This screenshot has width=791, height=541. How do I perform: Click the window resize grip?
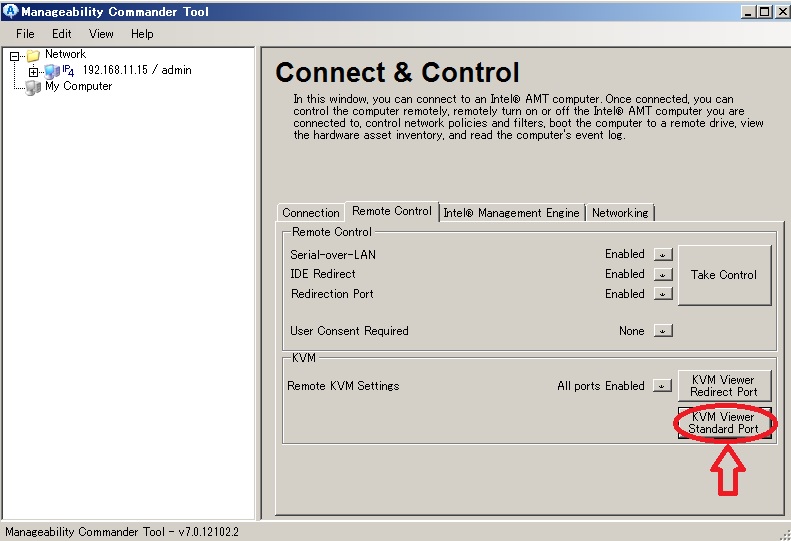pyautogui.click(x=785, y=535)
